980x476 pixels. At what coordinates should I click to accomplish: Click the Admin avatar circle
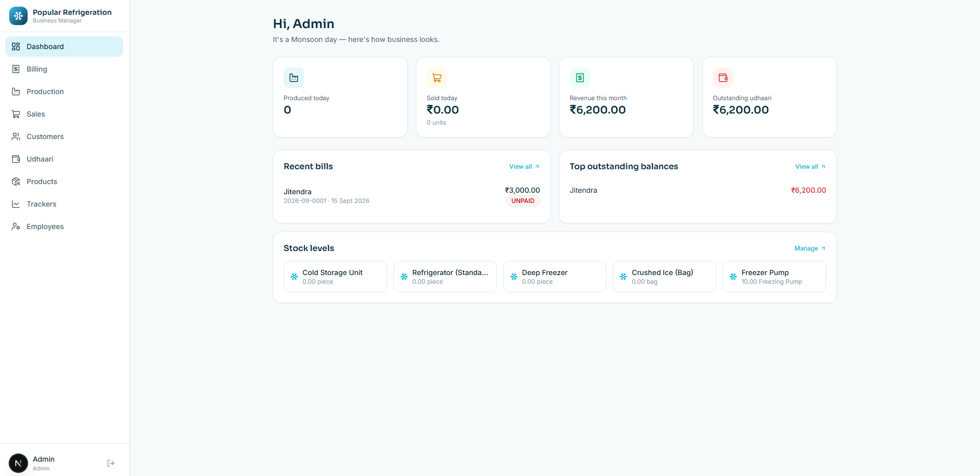(18, 463)
